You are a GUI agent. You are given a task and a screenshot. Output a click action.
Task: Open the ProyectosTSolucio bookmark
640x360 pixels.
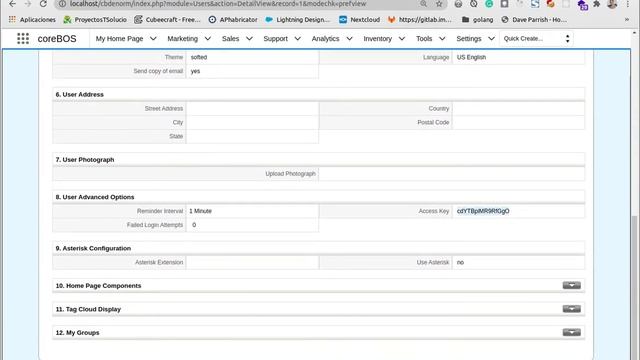click(95, 20)
